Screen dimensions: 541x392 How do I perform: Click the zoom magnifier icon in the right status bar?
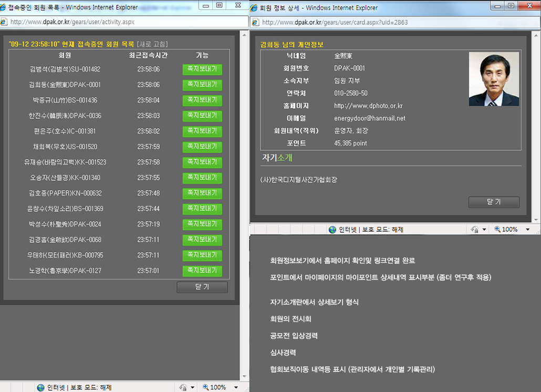(x=497, y=230)
